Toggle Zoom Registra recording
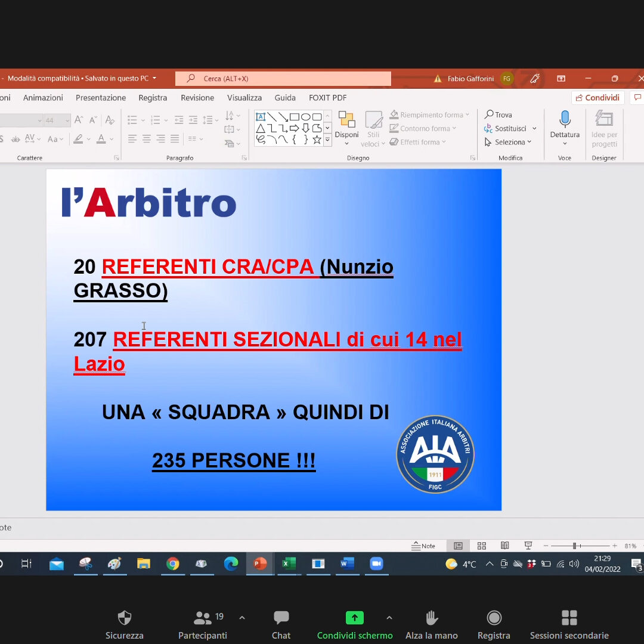The height and width of the screenshot is (644, 644). (494, 618)
